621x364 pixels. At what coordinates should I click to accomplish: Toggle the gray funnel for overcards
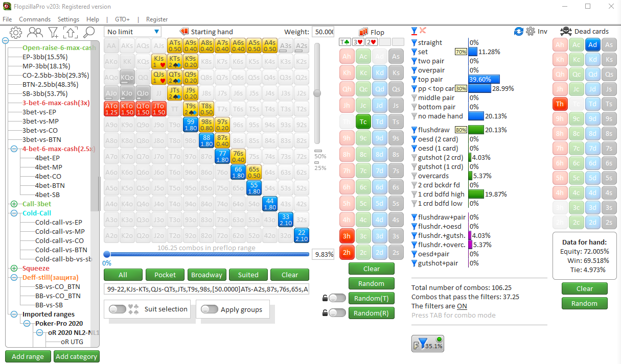click(415, 176)
